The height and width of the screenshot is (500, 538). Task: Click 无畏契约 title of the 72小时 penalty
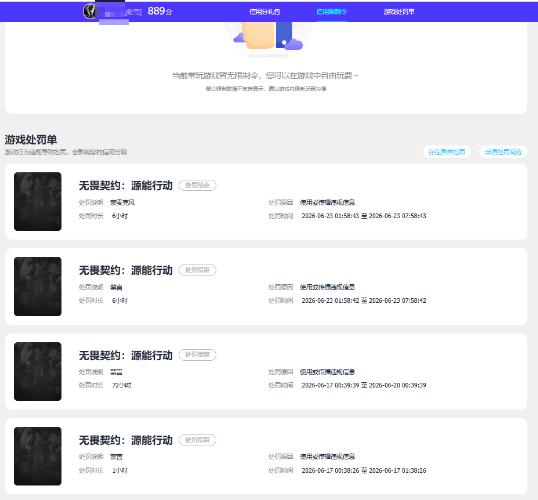pyautogui.click(x=126, y=355)
